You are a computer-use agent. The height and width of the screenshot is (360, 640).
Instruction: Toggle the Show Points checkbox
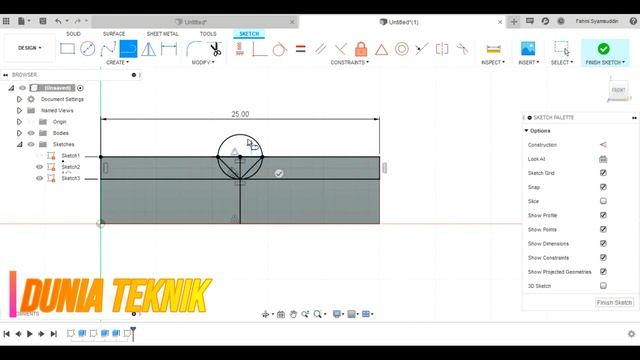click(603, 229)
